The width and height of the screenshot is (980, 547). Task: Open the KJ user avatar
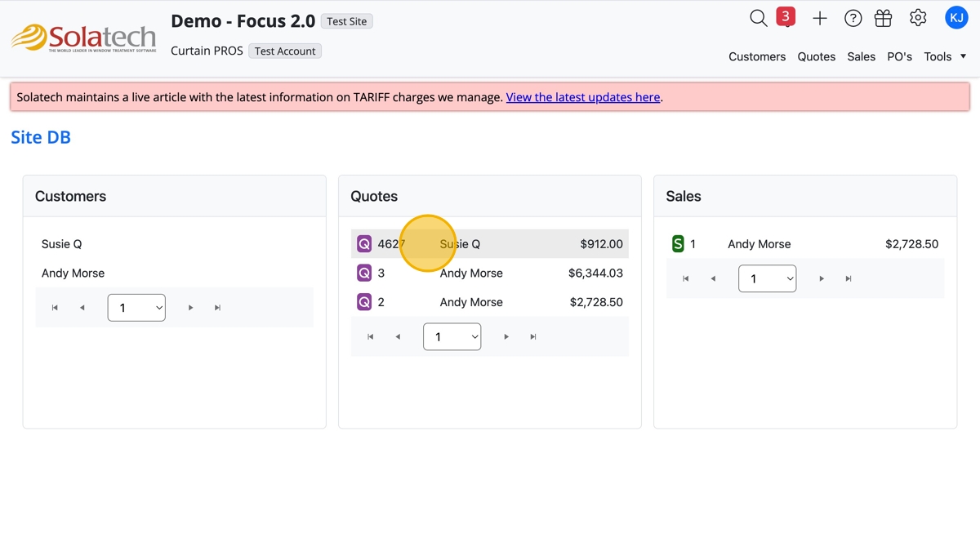956,17
